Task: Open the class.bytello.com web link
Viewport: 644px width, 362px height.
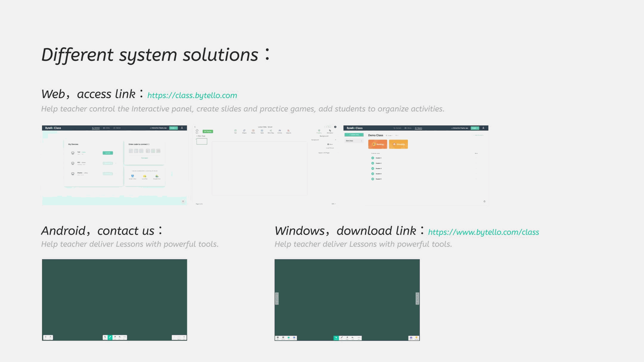Action: coord(192,96)
